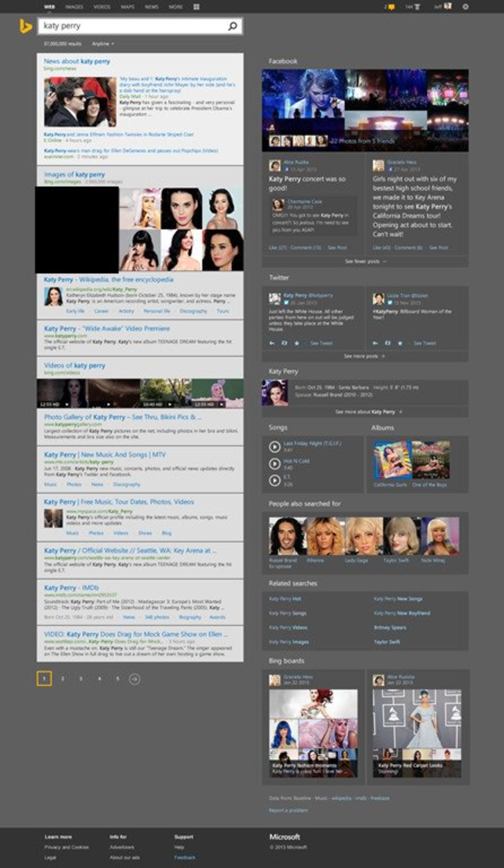Open the MORE menu

point(176,7)
